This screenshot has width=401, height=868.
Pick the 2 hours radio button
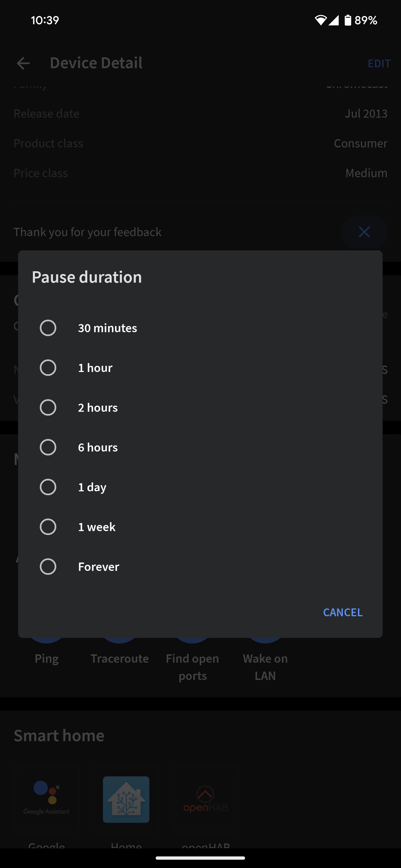coord(48,407)
